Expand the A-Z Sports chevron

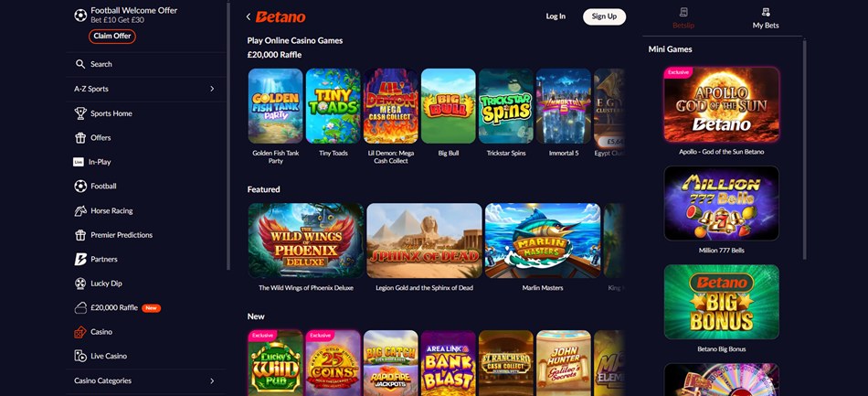[212, 89]
